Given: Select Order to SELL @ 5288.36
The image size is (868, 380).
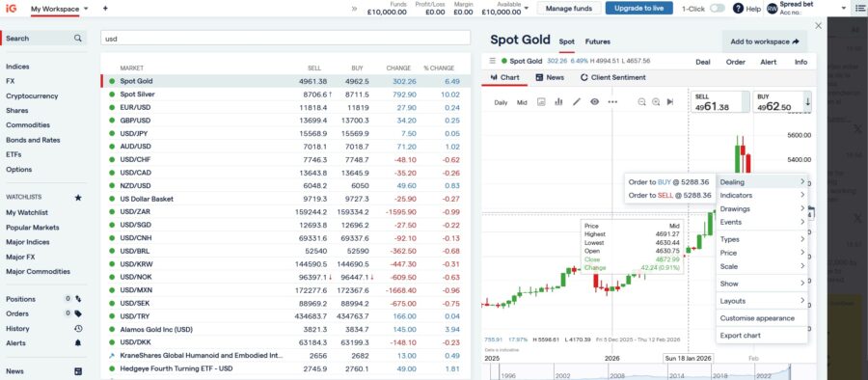Looking at the screenshot, I should [670, 195].
